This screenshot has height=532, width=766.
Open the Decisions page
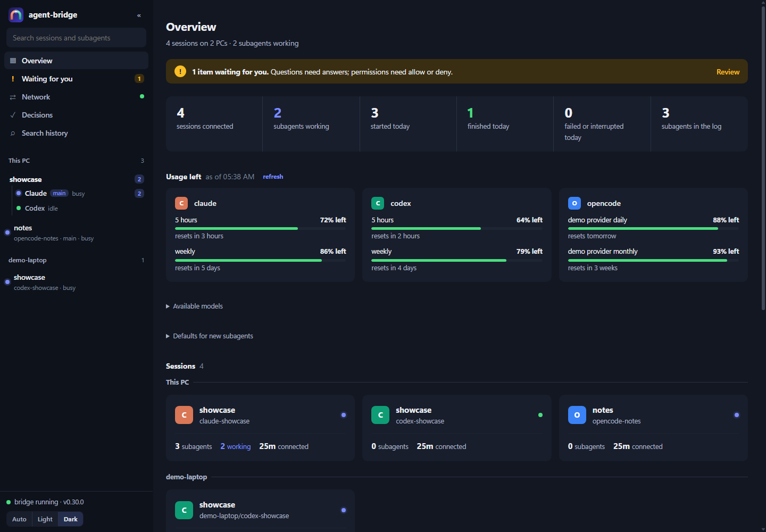[x=76, y=115]
